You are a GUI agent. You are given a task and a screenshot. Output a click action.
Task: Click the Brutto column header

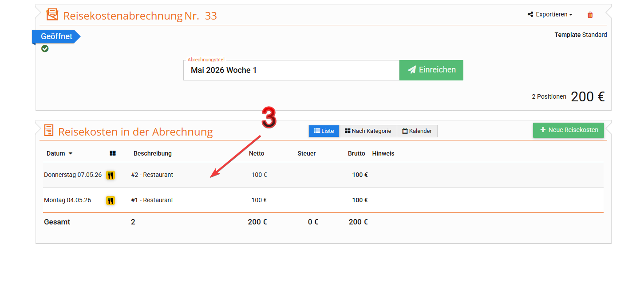click(x=356, y=153)
